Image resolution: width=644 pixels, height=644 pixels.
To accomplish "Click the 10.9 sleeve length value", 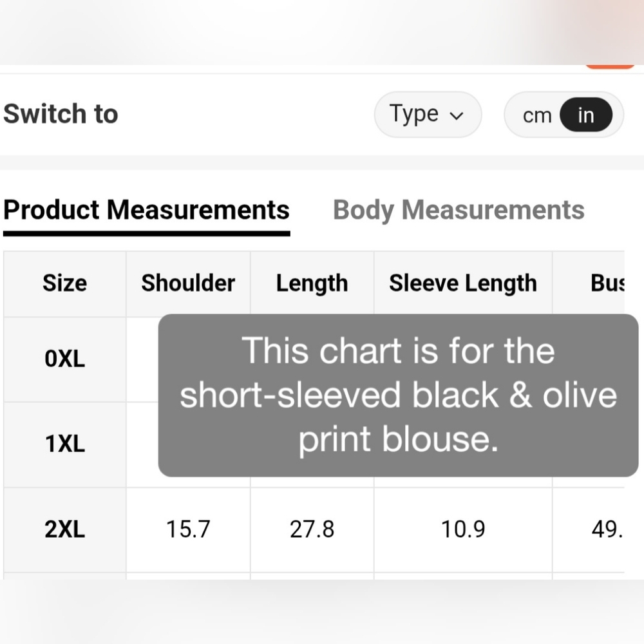I will [x=463, y=529].
